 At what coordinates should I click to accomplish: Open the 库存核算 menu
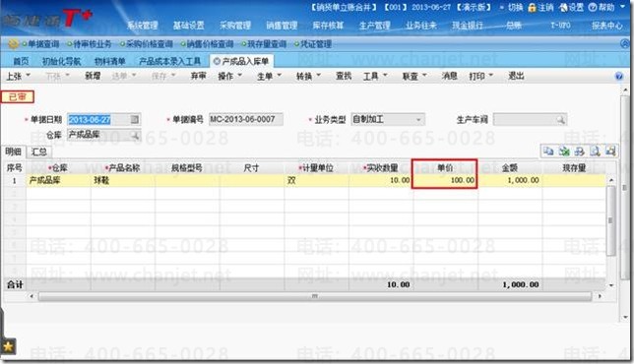point(328,26)
